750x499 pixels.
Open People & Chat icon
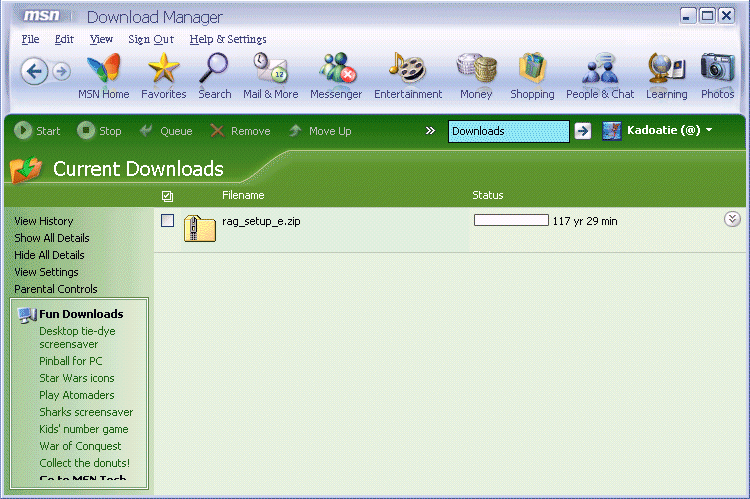coord(600,68)
